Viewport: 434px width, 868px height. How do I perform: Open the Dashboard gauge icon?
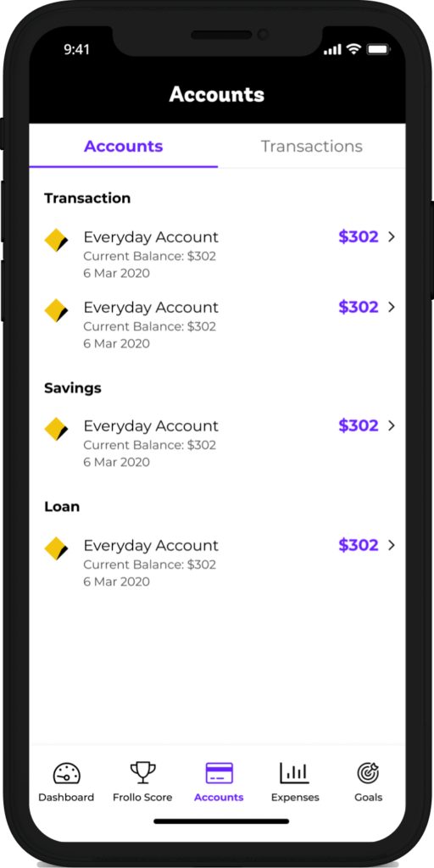pyautogui.click(x=66, y=773)
